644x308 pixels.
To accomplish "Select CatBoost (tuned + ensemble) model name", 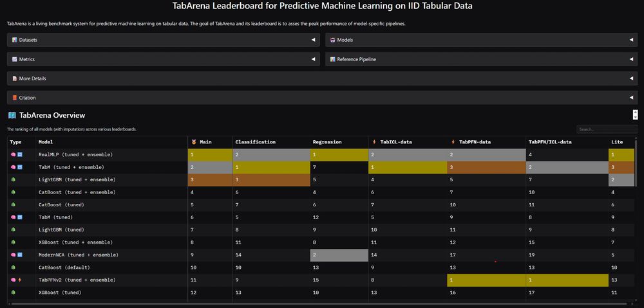I will click(x=77, y=192).
